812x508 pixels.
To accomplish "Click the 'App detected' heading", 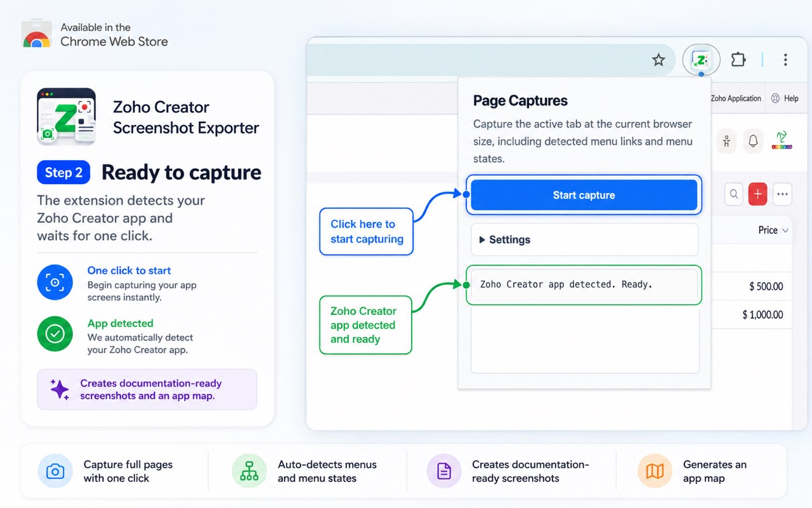I will (x=121, y=323).
